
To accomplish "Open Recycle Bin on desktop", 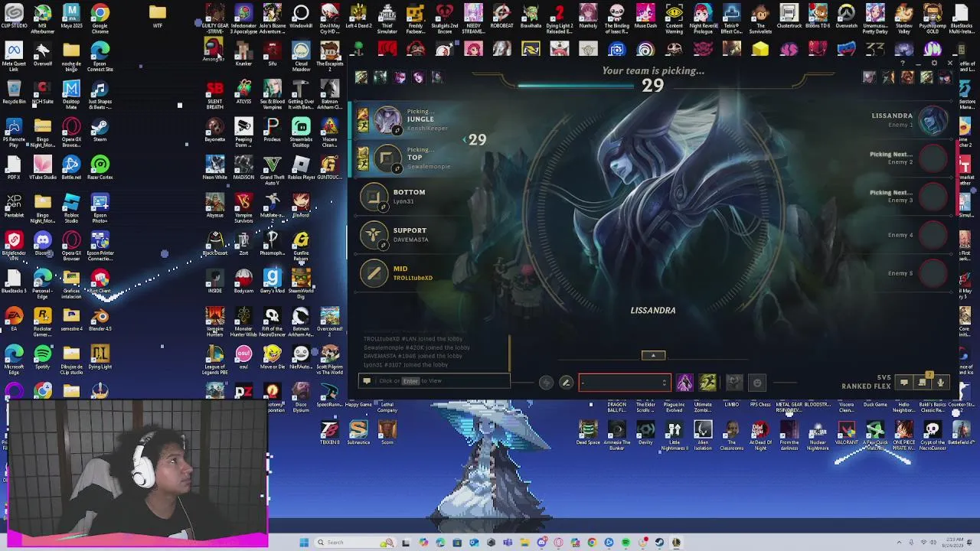I will (x=14, y=91).
